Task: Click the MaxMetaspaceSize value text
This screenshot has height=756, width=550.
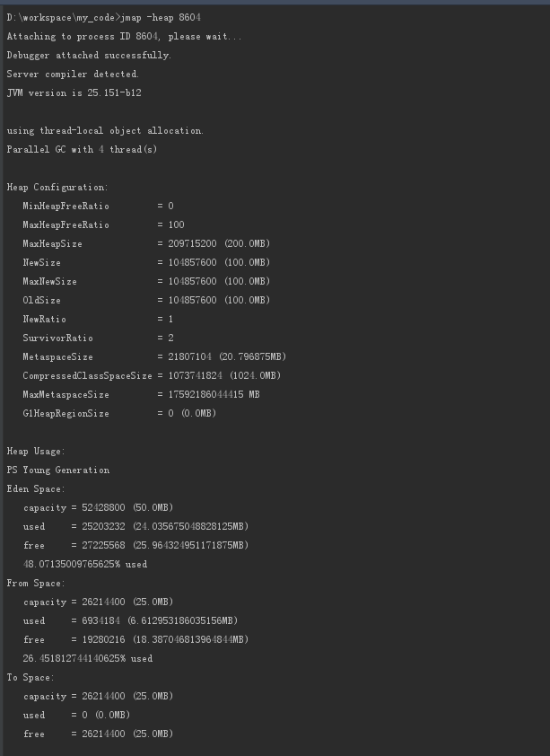Action: point(214,394)
